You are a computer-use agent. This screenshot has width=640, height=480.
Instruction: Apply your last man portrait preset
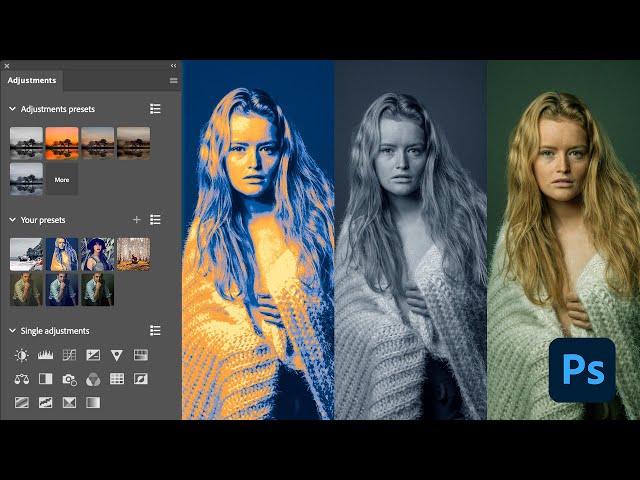pos(98,290)
